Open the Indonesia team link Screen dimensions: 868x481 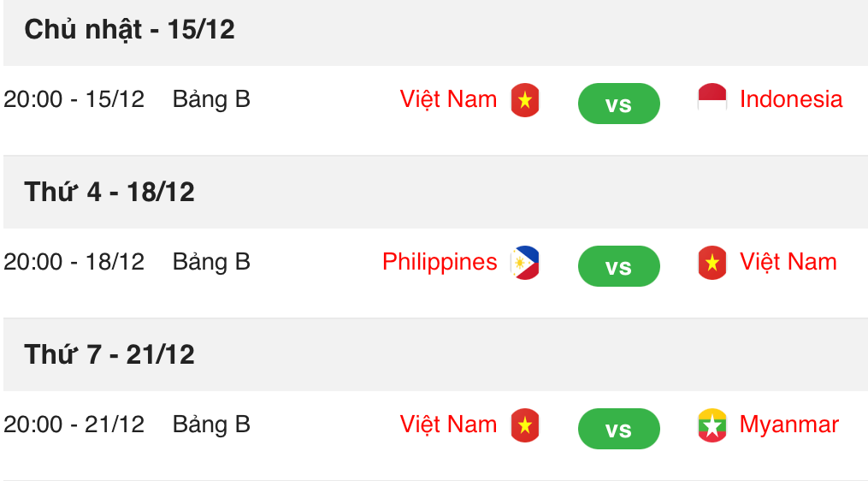pyautogui.click(x=790, y=99)
